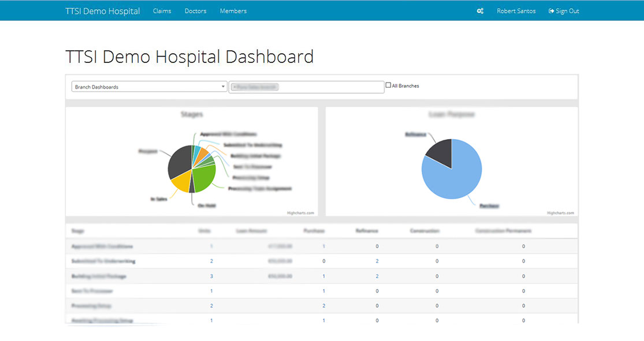
Task: Go to the Doctors page
Action: 195,11
